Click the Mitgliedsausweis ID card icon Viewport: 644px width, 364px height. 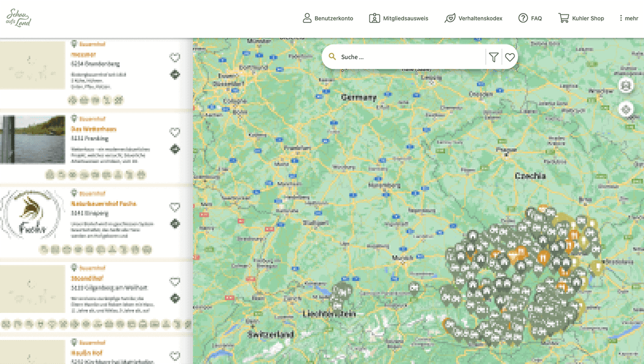(x=374, y=18)
